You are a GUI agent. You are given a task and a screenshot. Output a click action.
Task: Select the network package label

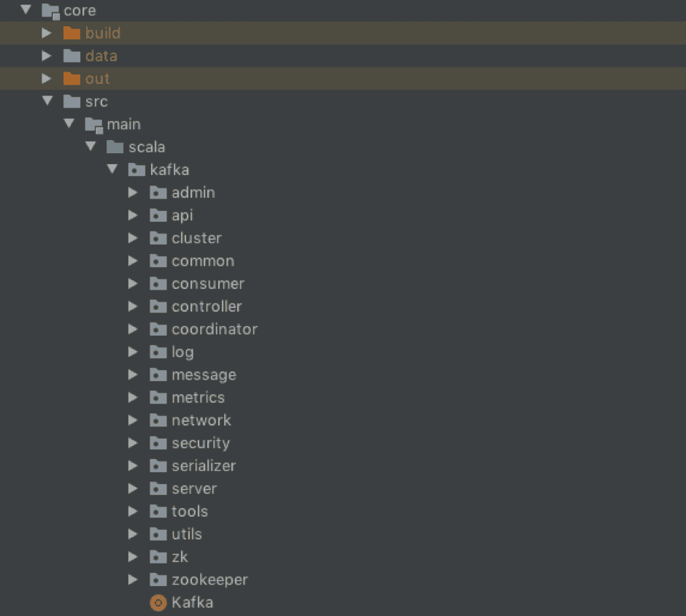(x=201, y=420)
